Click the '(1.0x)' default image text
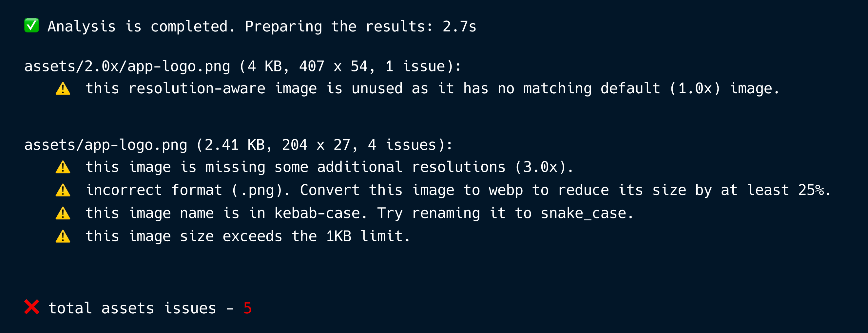The image size is (868, 333). [x=695, y=89]
